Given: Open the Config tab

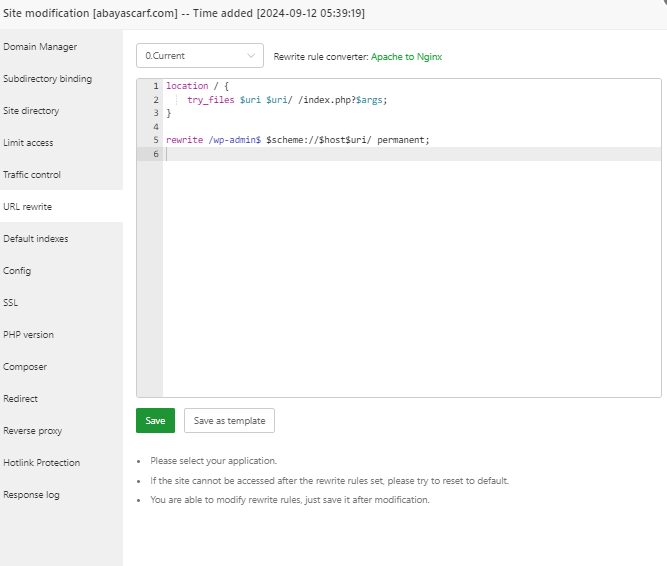Looking at the screenshot, I should [x=17, y=271].
